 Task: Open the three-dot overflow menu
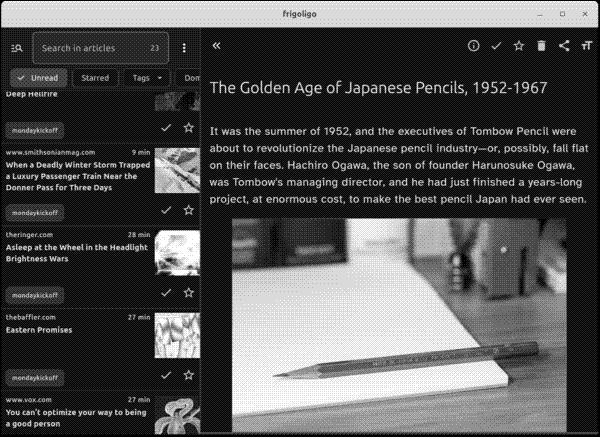click(184, 48)
